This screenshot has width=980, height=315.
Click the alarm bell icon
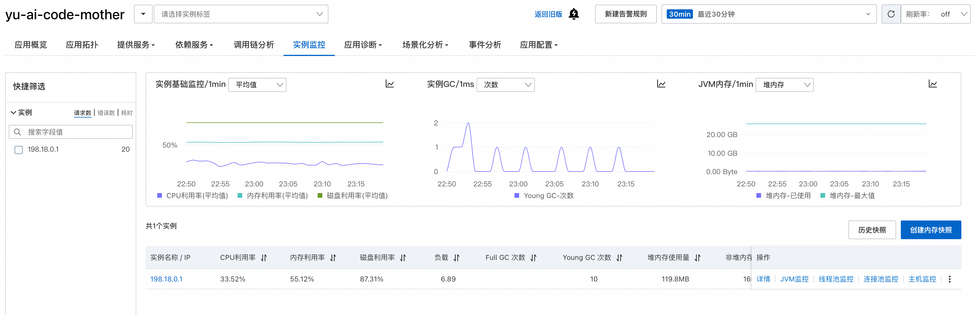(573, 14)
